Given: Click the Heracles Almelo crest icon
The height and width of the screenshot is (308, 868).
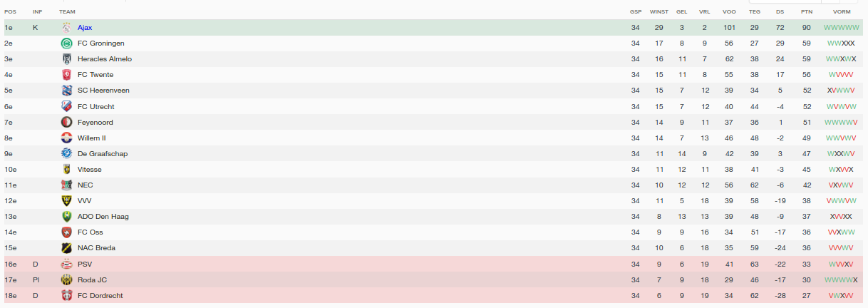Looking at the screenshot, I should click(66, 59).
